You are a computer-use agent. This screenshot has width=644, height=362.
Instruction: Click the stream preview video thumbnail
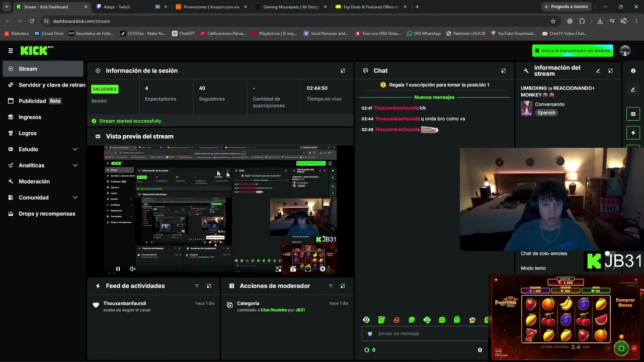pyautogui.click(x=220, y=210)
